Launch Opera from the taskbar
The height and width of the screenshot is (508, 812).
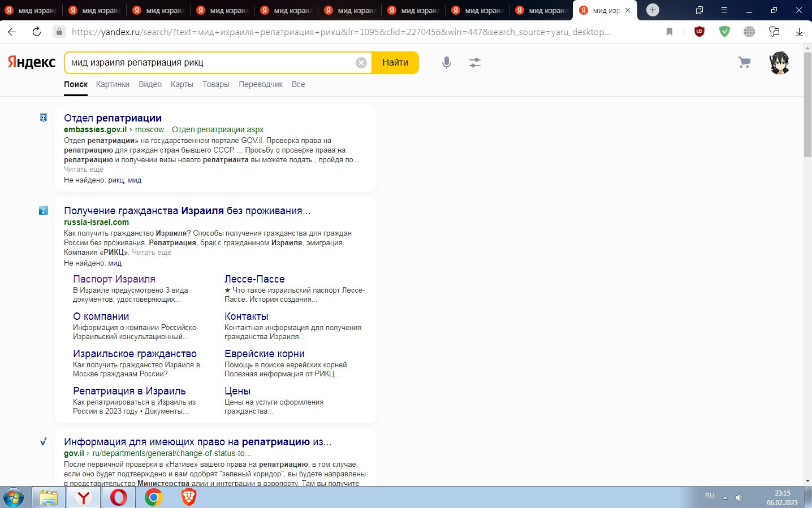coord(119,498)
